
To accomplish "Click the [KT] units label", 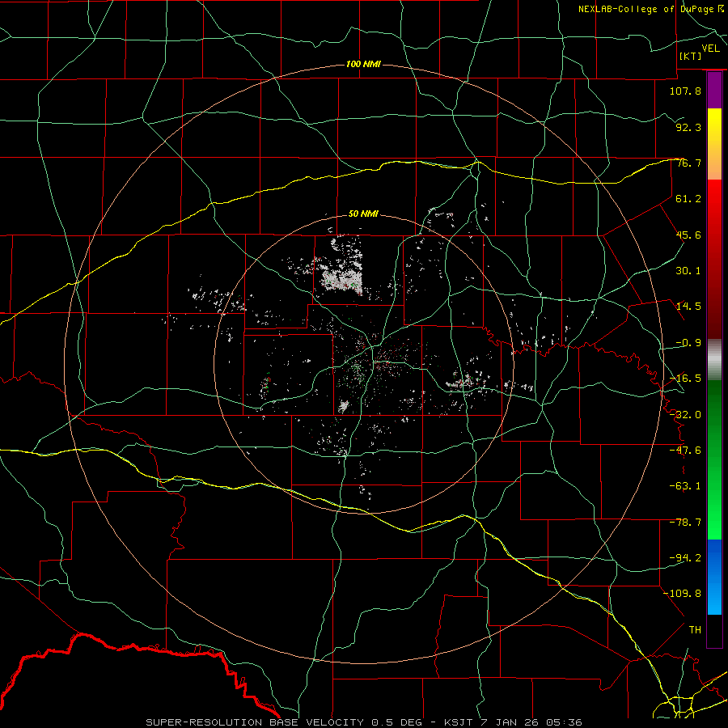I will [691, 56].
